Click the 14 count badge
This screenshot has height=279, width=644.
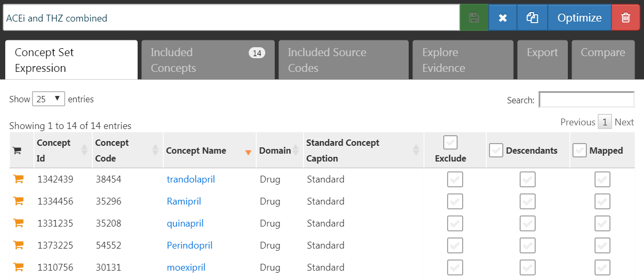coord(257,52)
